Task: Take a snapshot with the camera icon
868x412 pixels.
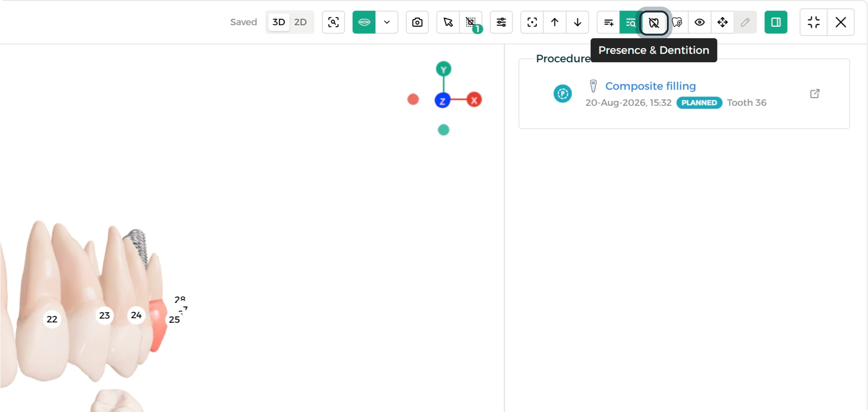Action: tap(417, 22)
